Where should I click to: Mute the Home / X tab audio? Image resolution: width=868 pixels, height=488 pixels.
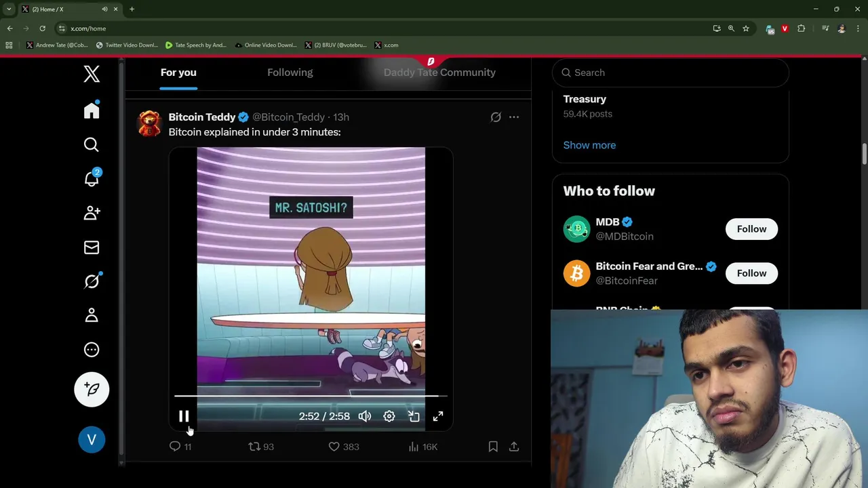[104, 9]
